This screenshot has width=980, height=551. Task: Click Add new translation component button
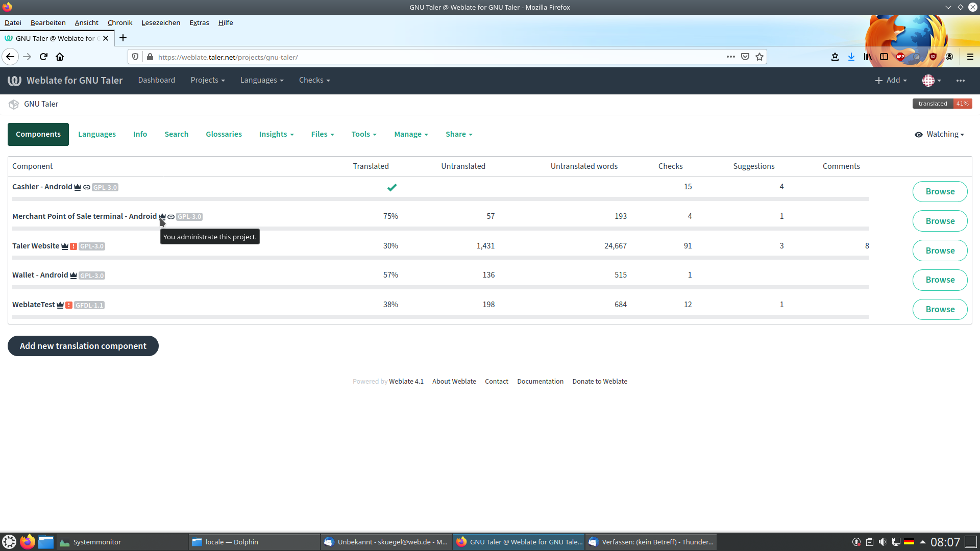(x=83, y=346)
